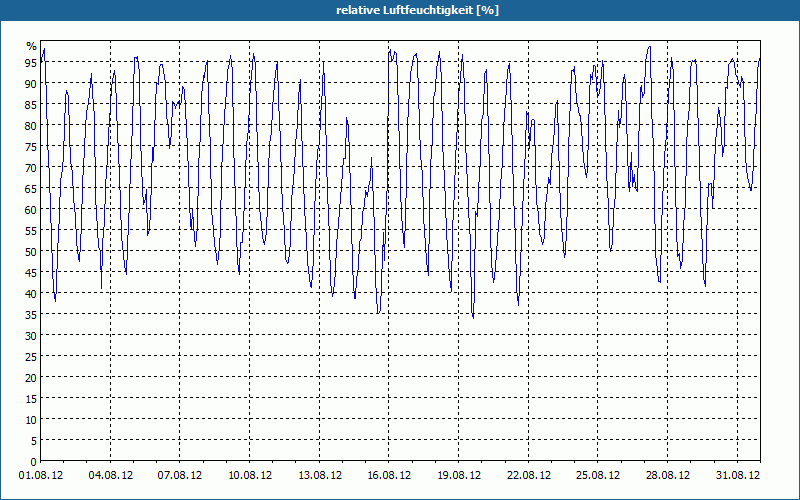Select the 80 y-axis label
Image resolution: width=800 pixels, height=500 pixels.
point(31,126)
